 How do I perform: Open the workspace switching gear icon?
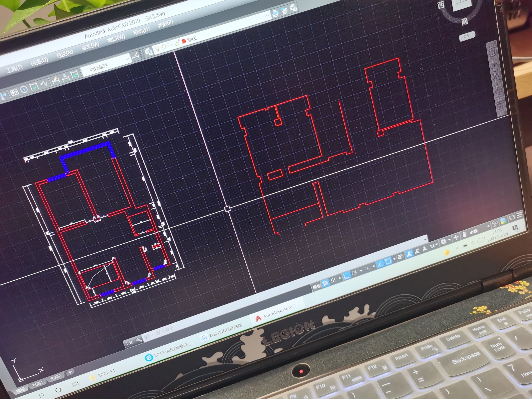click(443, 241)
